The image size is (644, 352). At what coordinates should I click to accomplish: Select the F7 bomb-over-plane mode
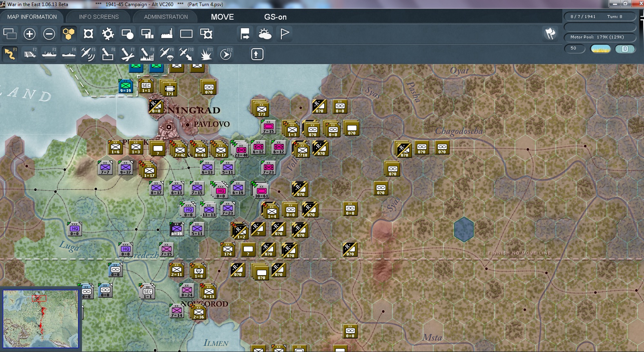tap(127, 54)
